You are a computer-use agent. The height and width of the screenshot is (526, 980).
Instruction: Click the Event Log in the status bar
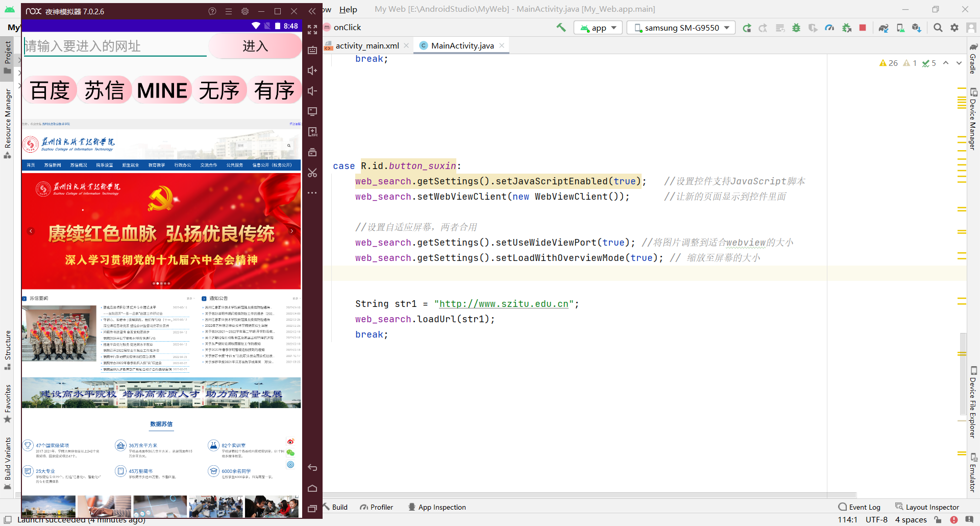click(x=864, y=507)
